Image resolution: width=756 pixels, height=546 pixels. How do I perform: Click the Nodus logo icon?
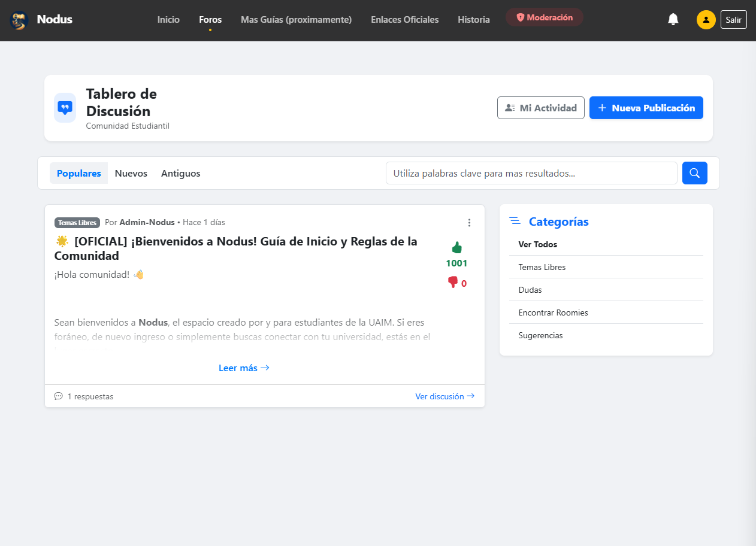[19, 20]
